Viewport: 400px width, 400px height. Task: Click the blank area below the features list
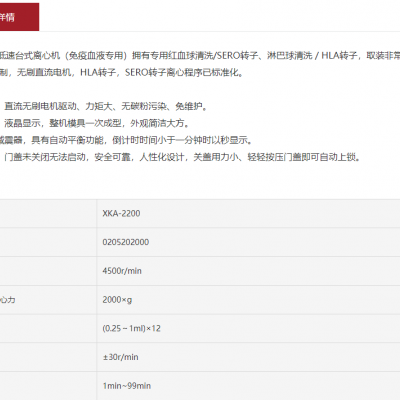coord(200,181)
